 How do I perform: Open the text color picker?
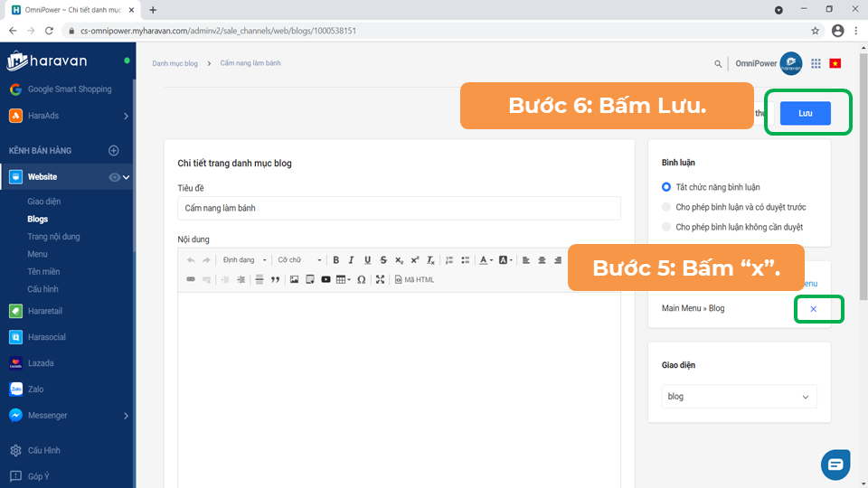pos(486,260)
